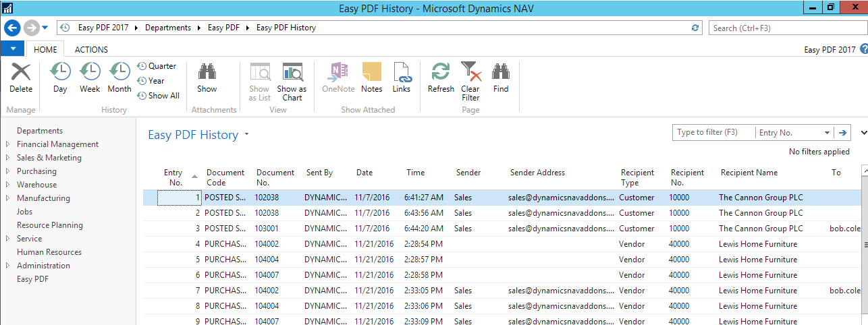Open Notes panel

(372, 78)
